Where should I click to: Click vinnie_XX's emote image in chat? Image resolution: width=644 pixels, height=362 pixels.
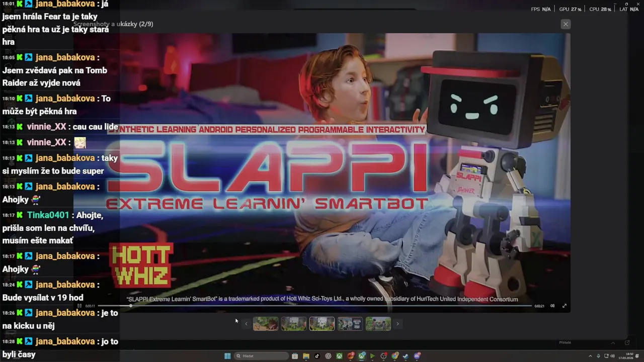(x=80, y=143)
